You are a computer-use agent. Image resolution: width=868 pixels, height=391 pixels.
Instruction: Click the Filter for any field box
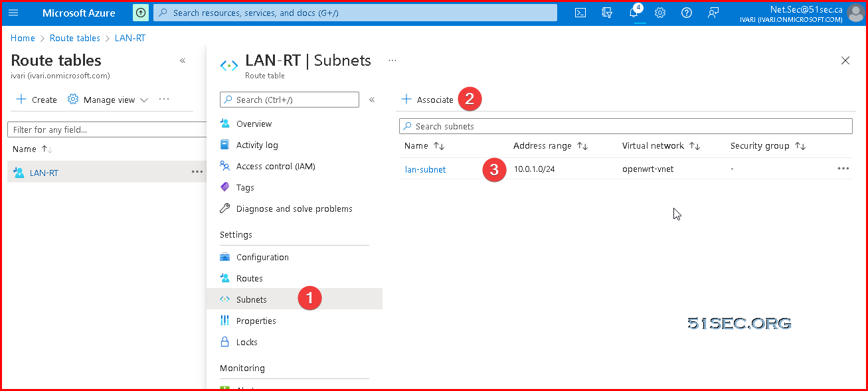click(x=108, y=129)
